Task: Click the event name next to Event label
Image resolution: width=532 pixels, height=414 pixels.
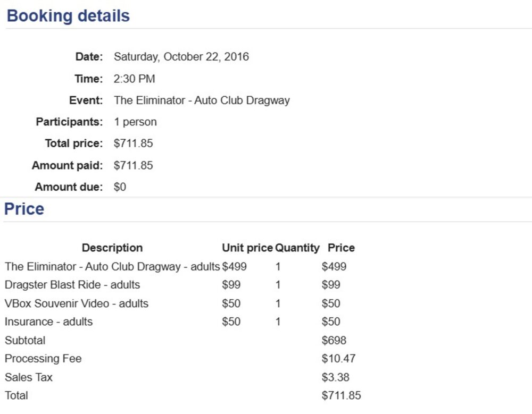Action: click(x=202, y=100)
